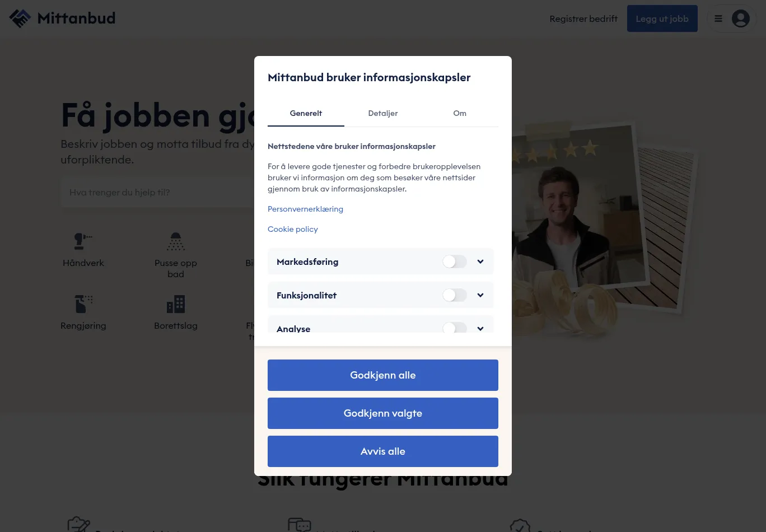This screenshot has height=532, width=766.
Task: Switch to the Om tab
Action: click(x=460, y=113)
